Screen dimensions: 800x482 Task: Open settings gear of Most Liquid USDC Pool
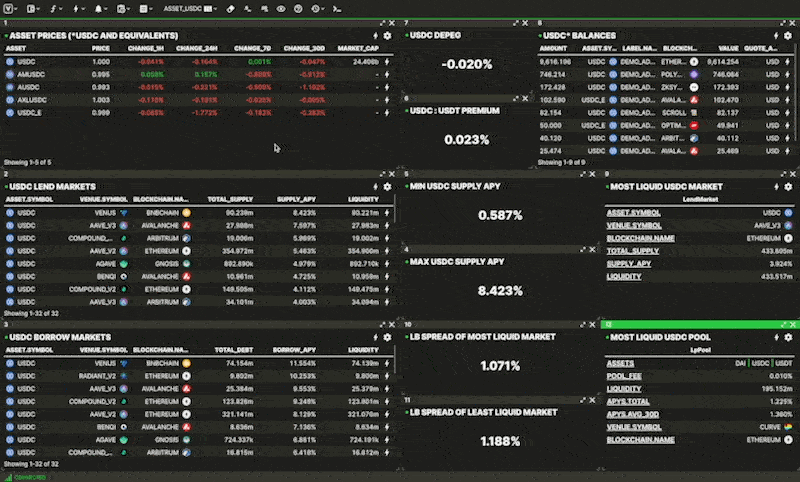(788, 337)
